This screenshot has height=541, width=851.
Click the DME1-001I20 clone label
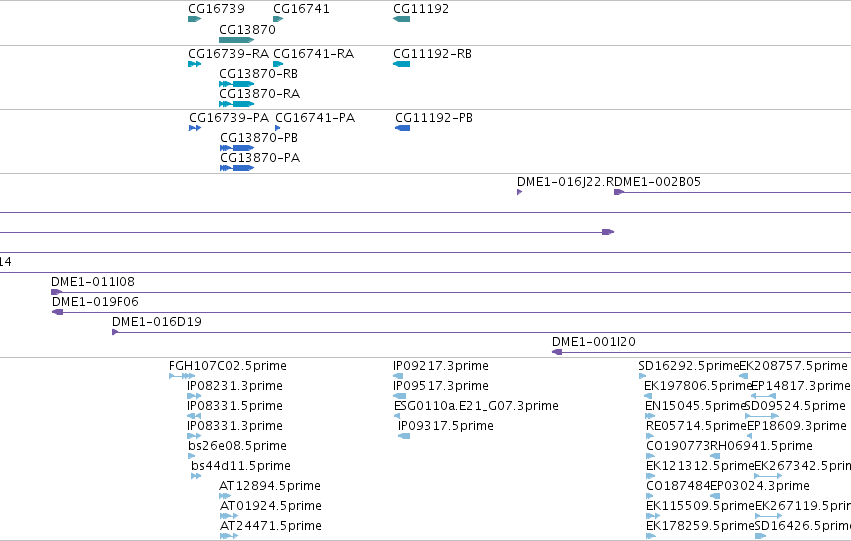click(x=594, y=342)
